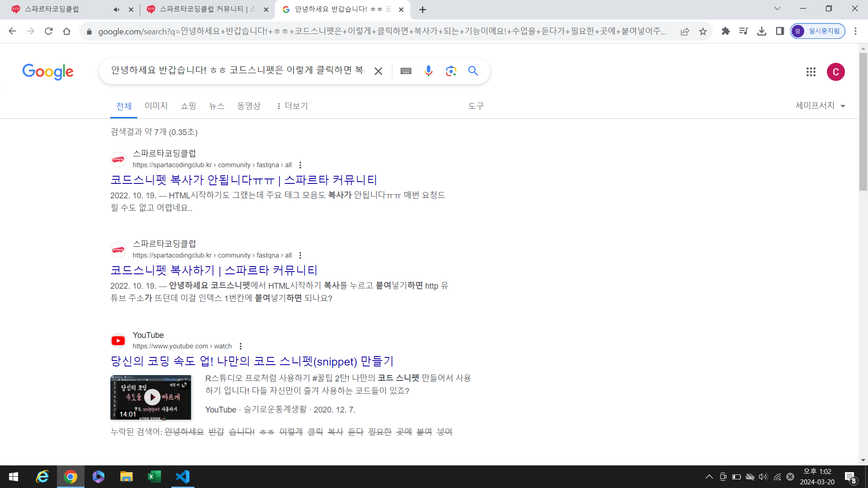
Task: Start a voice search with microphone
Action: 429,71
